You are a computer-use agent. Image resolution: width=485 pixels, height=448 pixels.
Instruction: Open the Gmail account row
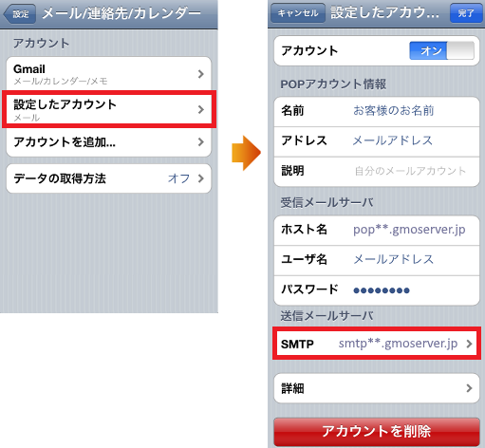pyautogui.click(x=108, y=74)
